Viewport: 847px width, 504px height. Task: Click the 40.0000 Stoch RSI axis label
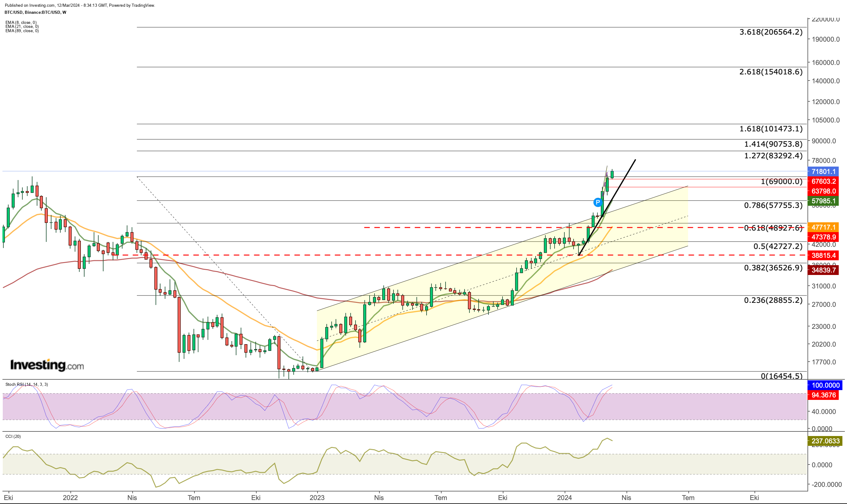[x=823, y=412]
